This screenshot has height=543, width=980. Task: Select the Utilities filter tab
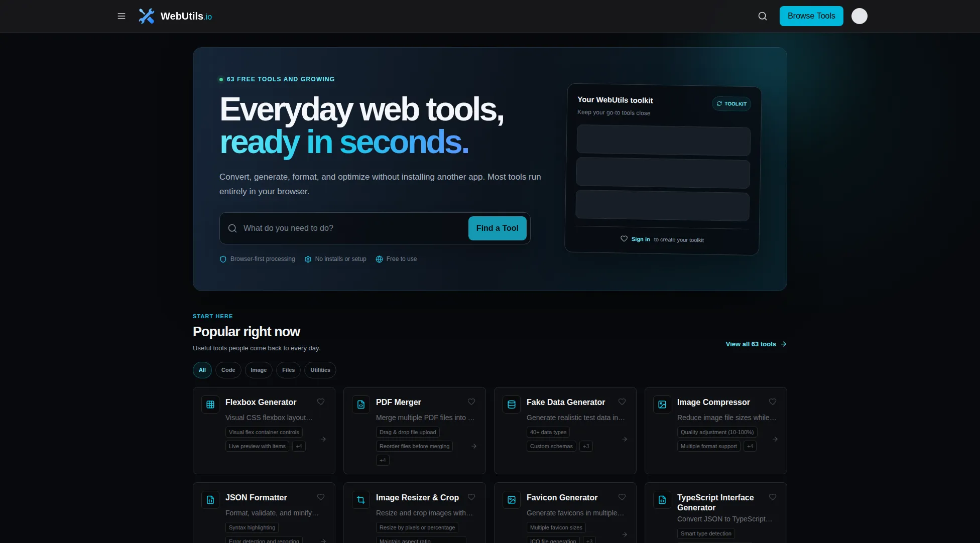click(x=320, y=370)
